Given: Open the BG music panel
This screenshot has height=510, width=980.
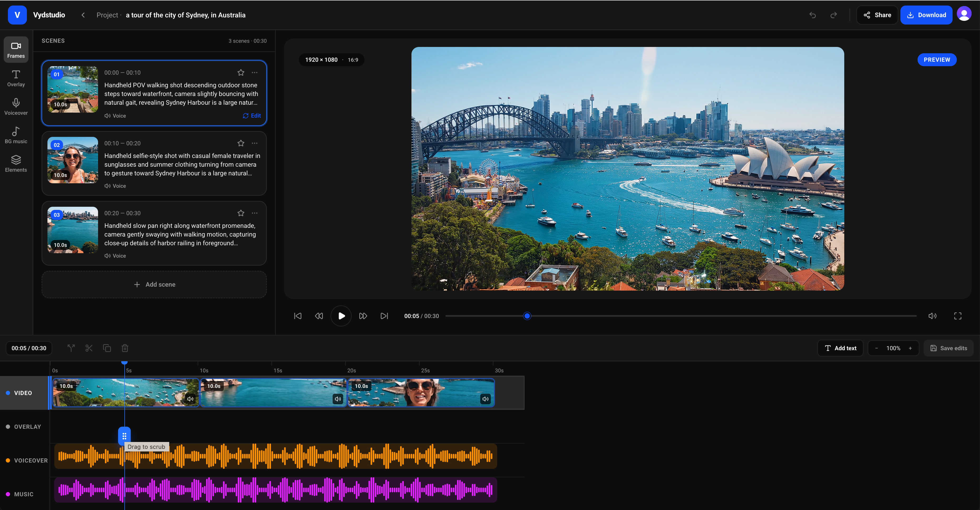Looking at the screenshot, I should pyautogui.click(x=16, y=136).
